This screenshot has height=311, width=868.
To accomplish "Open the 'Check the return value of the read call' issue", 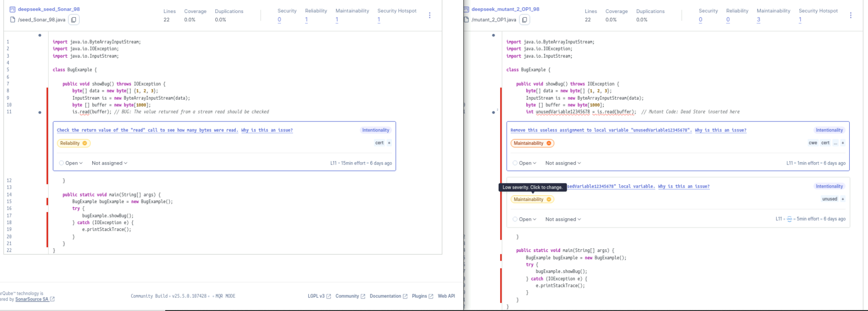I will [147, 130].
